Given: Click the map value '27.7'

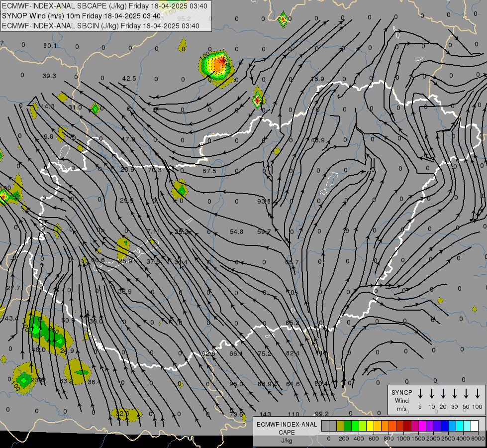Looking at the screenshot, I should click(x=13, y=288).
